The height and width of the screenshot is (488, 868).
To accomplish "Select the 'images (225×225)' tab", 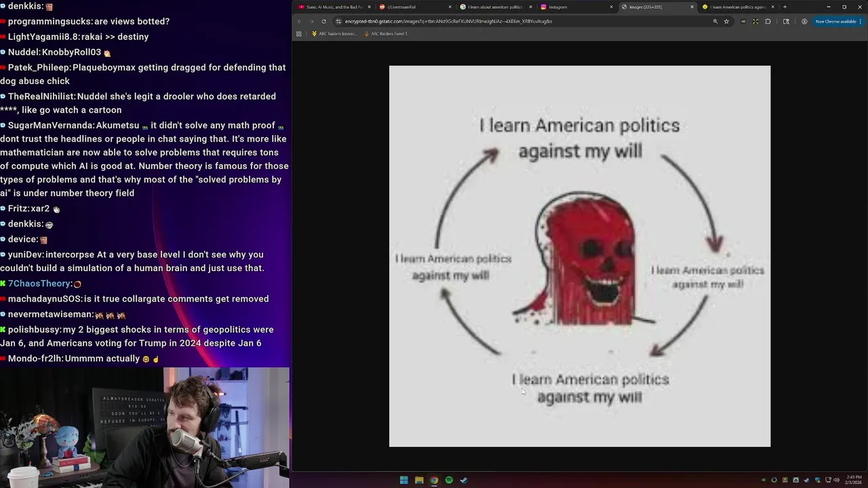I will pyautogui.click(x=656, y=7).
